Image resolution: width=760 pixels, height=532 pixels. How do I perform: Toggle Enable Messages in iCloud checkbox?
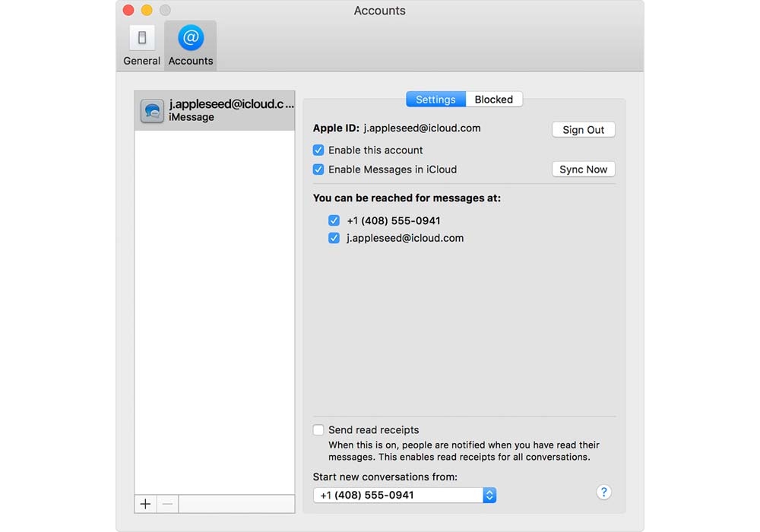click(x=318, y=169)
